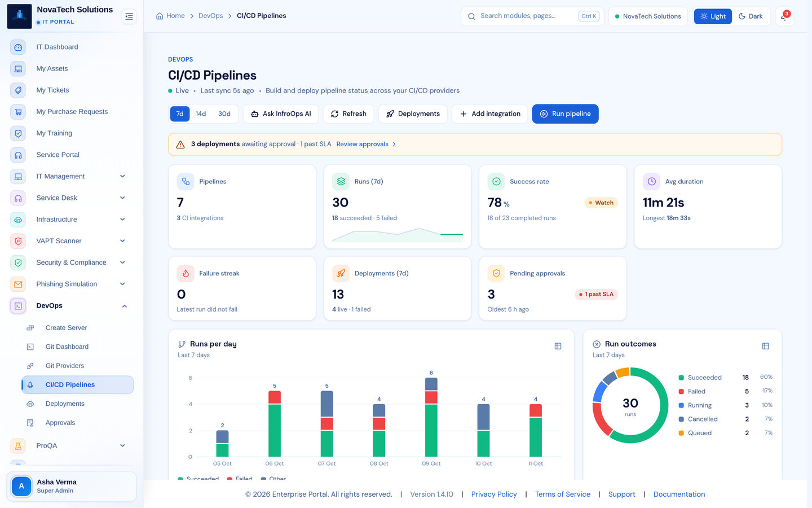
Task: Click the Review approvals link
Action: pos(366,144)
